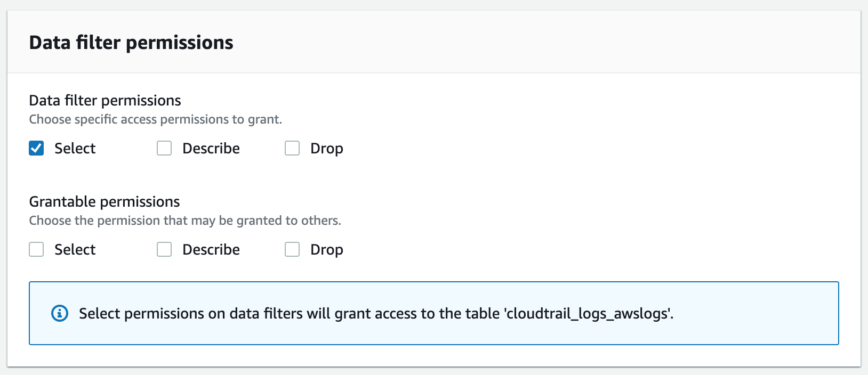The height and width of the screenshot is (375, 868).
Task: Click the 'Drop' label under Grantable permissions
Action: tap(326, 250)
